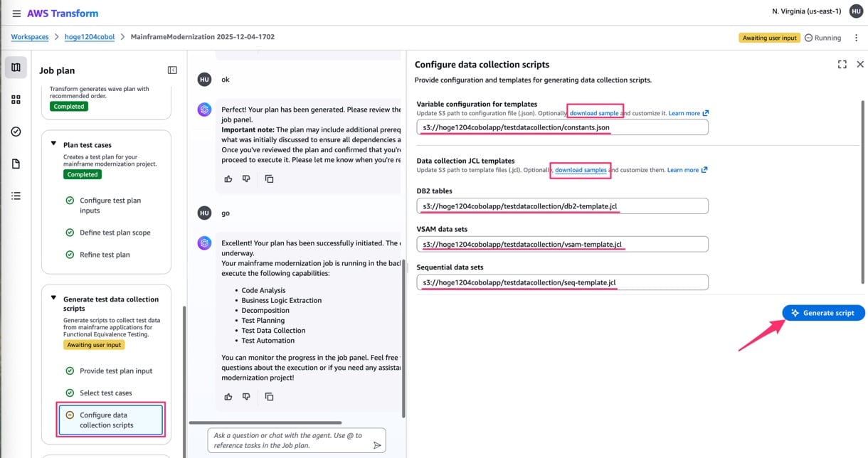Screen dimensions: 868x458
Task: Click the Generate script button
Action: (x=823, y=313)
